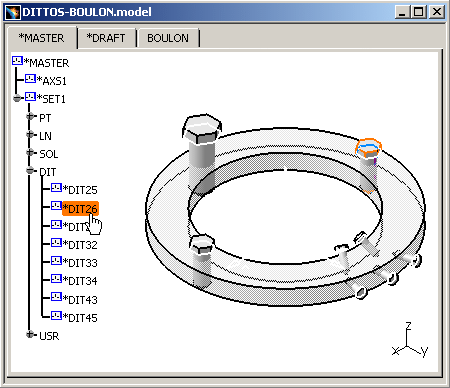Expand the LN branch
Image resolution: width=450 pixels, height=388 pixels.
[x=30, y=134]
